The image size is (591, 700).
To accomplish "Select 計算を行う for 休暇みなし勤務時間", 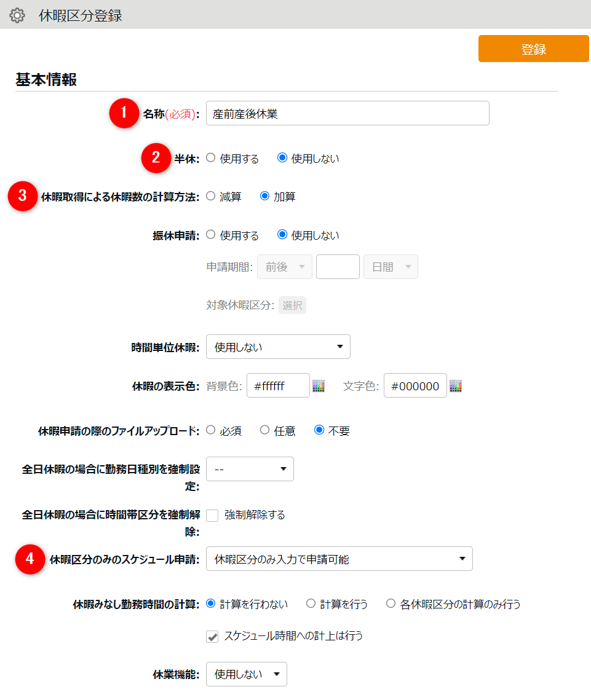I will (x=311, y=604).
